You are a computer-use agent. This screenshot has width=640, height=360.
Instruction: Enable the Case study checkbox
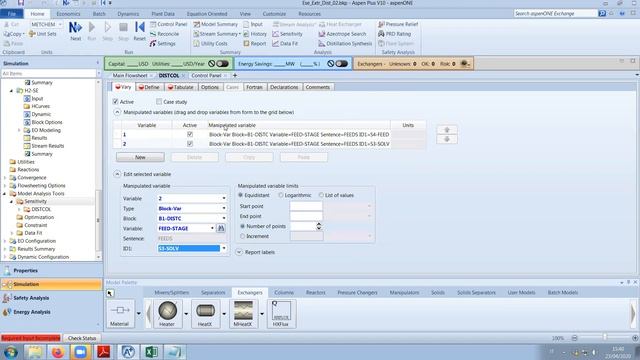click(159, 102)
